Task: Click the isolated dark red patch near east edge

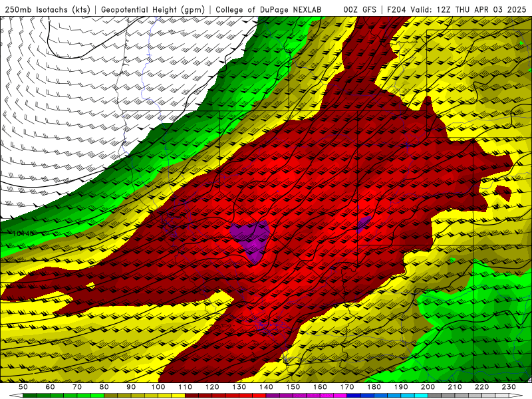Action: 503,193
